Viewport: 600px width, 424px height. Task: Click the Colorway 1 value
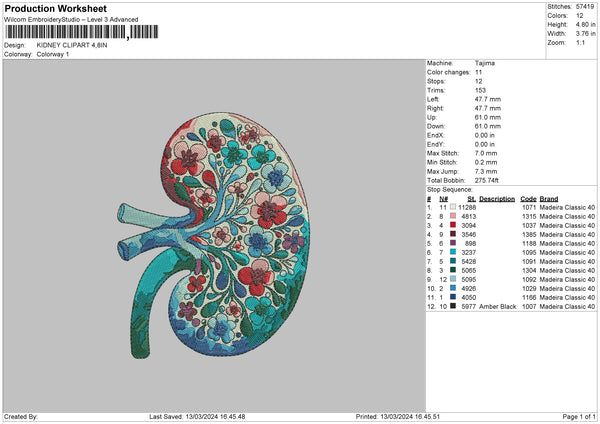click(53, 54)
